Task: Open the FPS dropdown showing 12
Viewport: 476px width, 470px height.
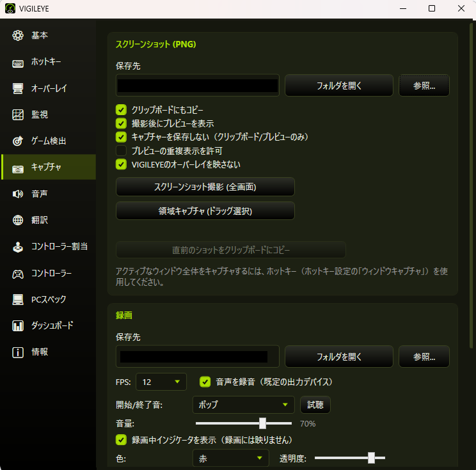Action: pyautogui.click(x=161, y=382)
